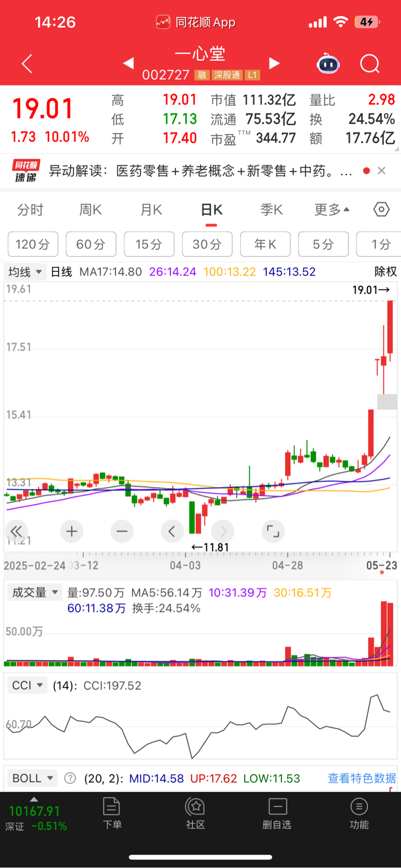Expand 更多 chart period menu

tap(332, 209)
